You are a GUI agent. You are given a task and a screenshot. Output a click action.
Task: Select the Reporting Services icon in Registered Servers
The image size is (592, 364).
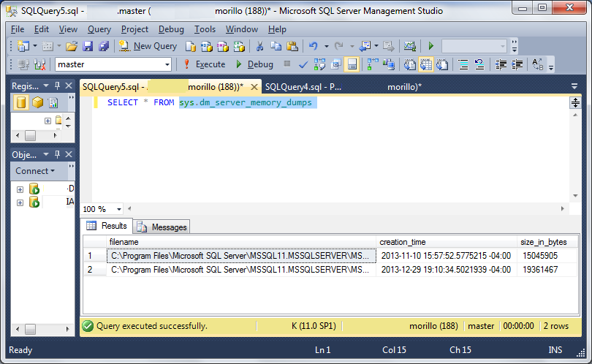click(x=53, y=102)
